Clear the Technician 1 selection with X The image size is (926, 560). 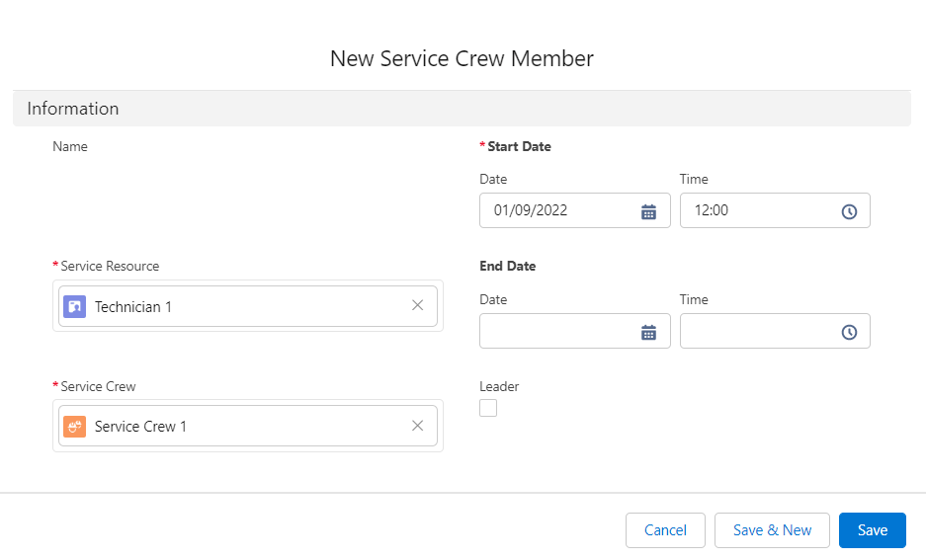[x=417, y=306]
